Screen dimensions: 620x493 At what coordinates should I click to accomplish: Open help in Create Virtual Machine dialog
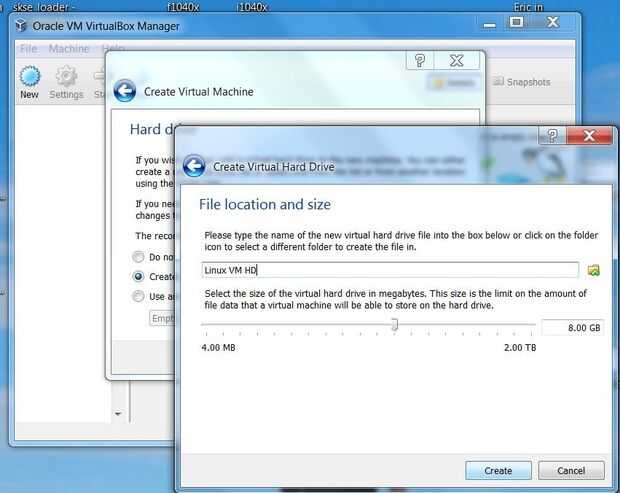[420, 60]
